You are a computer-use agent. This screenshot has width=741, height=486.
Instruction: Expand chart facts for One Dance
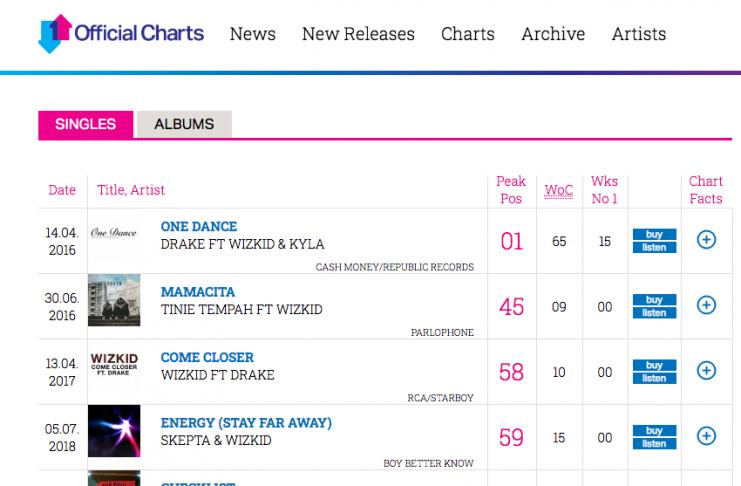point(706,240)
